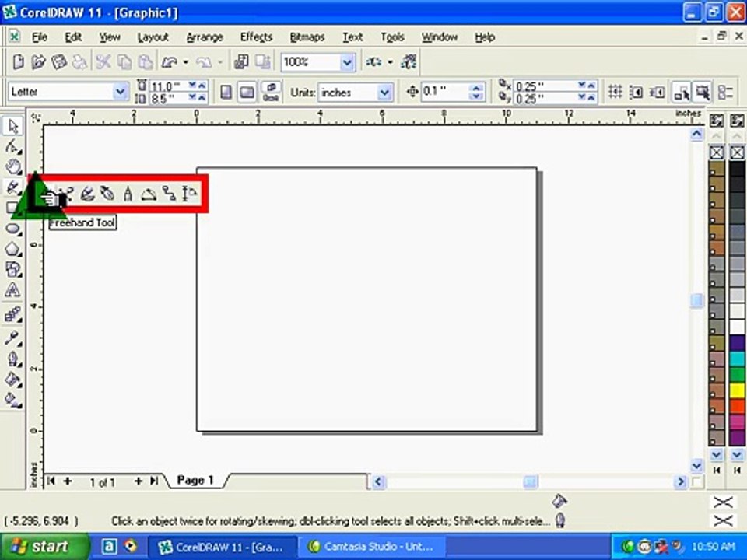The width and height of the screenshot is (747, 560).
Task: Open the Arrange menu
Action: (x=205, y=37)
